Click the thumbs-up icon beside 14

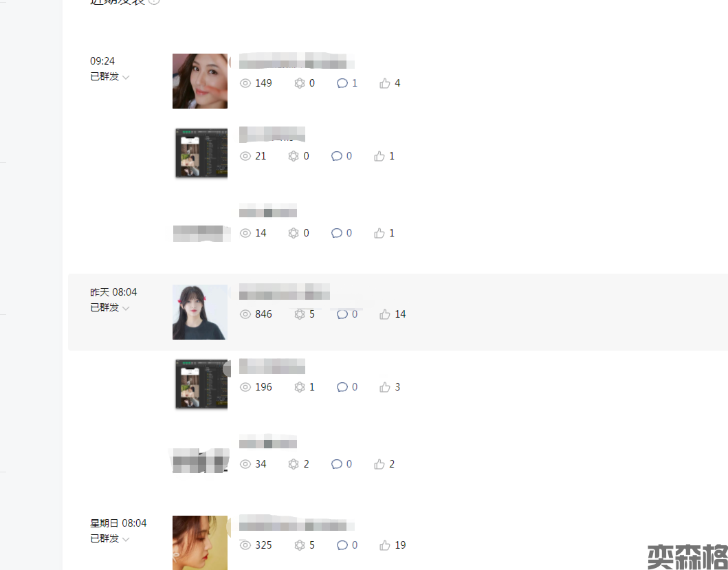pos(384,314)
